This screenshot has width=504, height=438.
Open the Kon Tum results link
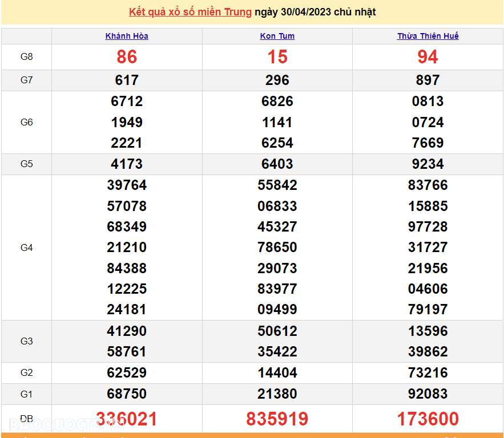277,36
